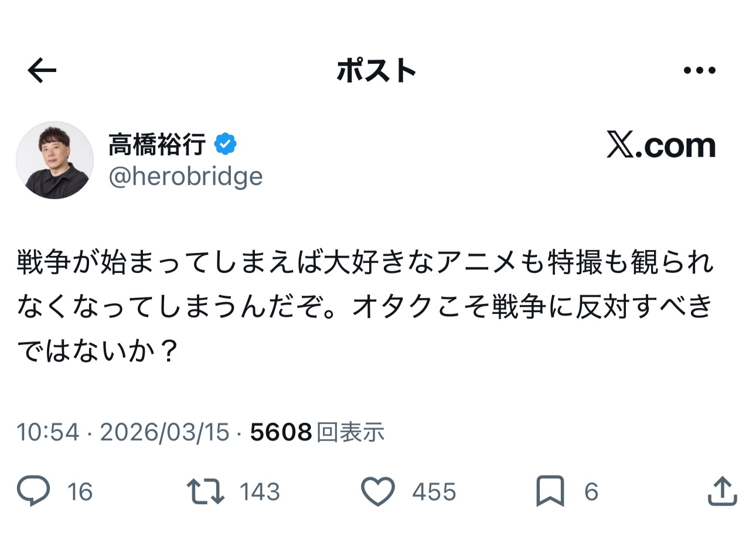Like the post with the heart icon
The image size is (756, 543).
pos(377,491)
